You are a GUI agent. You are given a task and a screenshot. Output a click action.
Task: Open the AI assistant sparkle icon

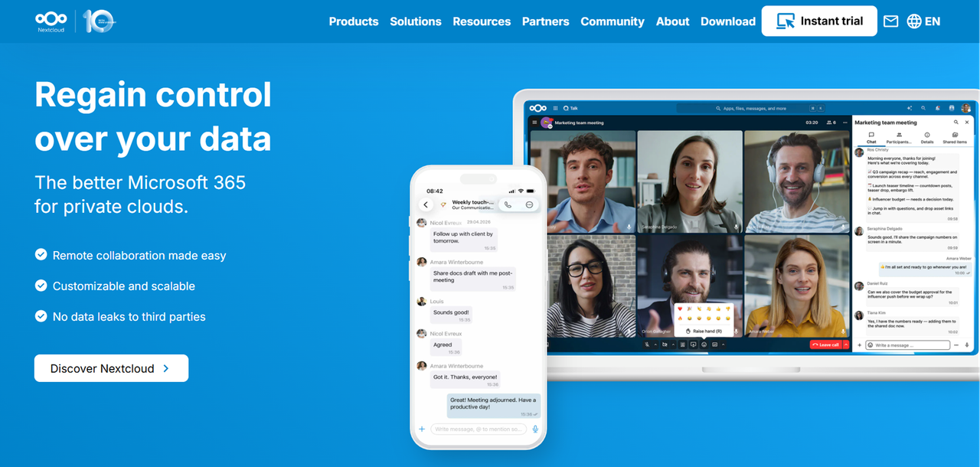pos(910,108)
